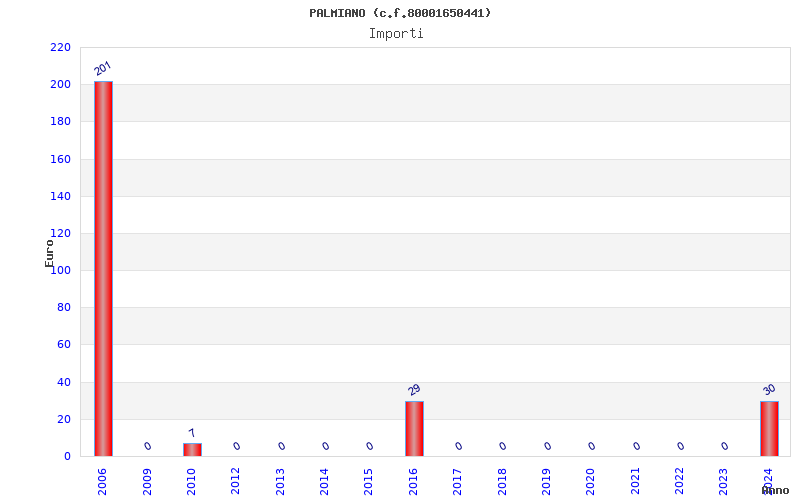The height and width of the screenshot is (500, 800).
Task: Click the 0 value label above 2018
Action: click(x=503, y=446)
